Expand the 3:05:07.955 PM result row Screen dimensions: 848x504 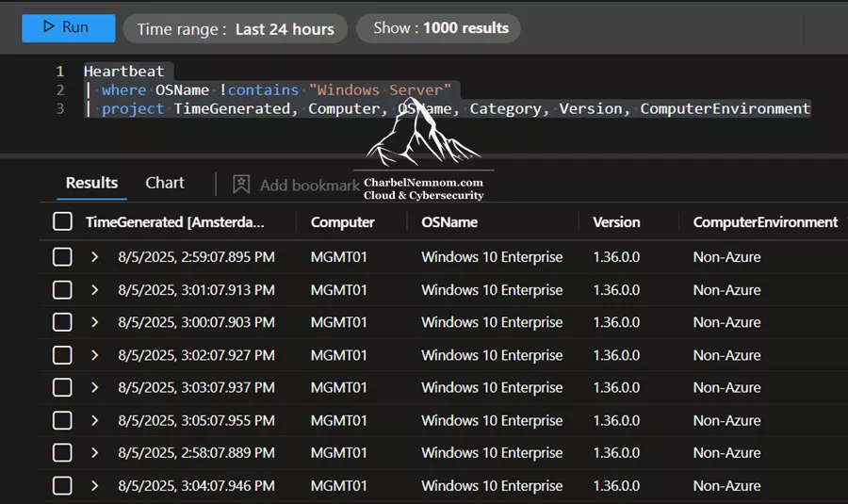(x=94, y=420)
